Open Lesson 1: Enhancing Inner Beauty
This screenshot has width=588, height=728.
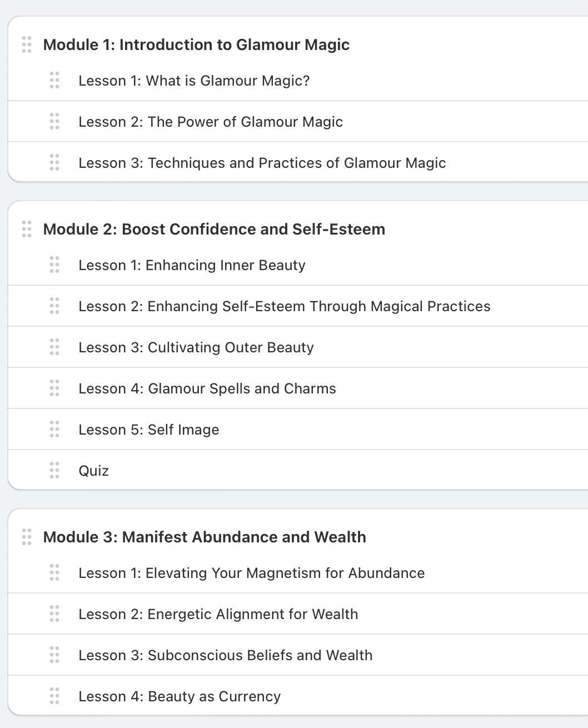click(192, 265)
